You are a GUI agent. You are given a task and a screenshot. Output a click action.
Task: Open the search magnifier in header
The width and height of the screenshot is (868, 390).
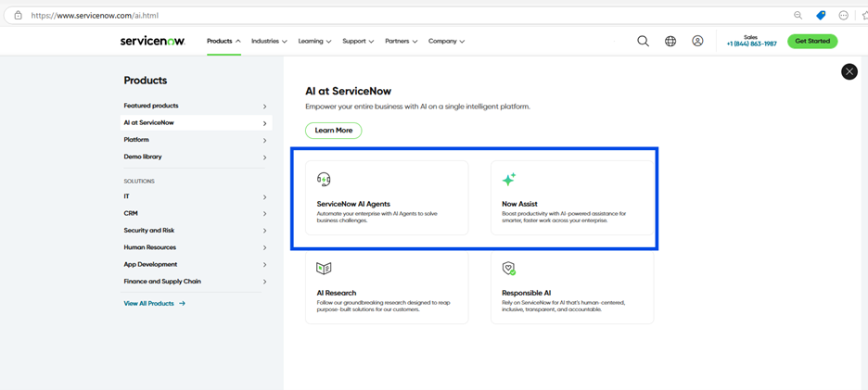[x=643, y=41]
